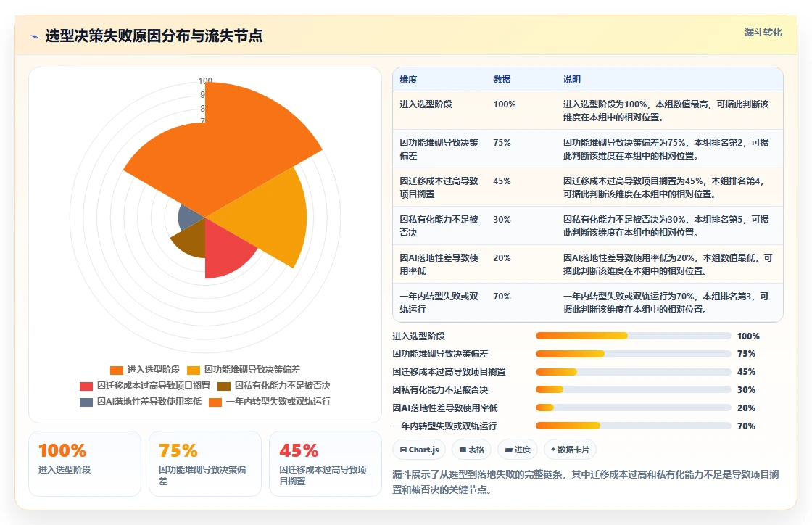This screenshot has width=812, height=525.
Task: Click the 漏斗转化 label in header
Action: click(763, 32)
